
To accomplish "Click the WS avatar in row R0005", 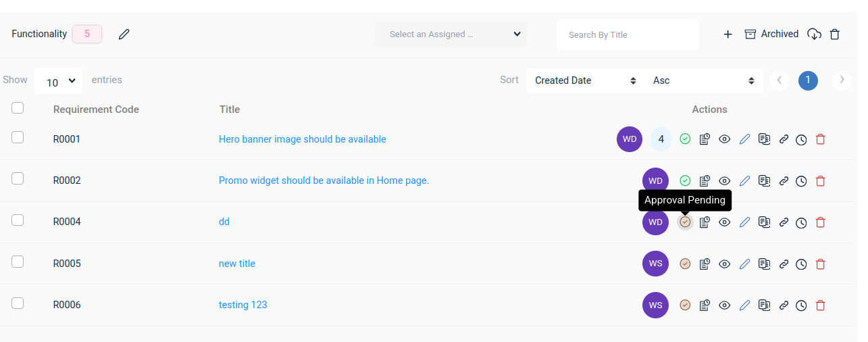I will [655, 264].
